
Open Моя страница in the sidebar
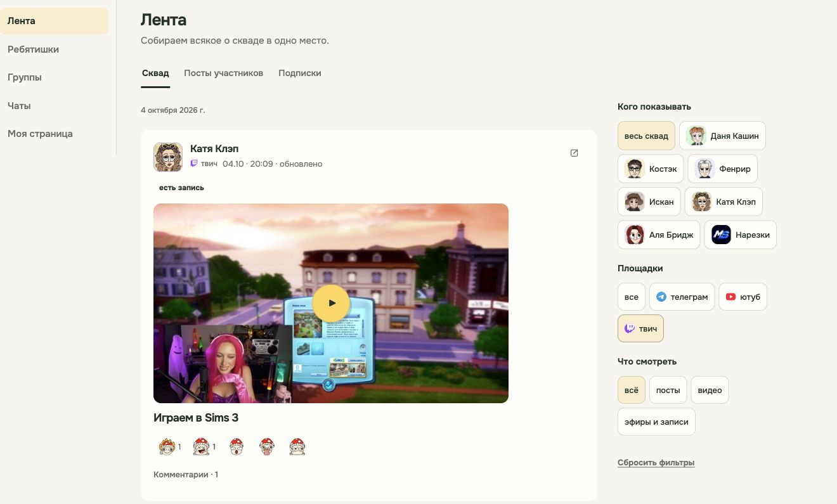click(x=55, y=134)
